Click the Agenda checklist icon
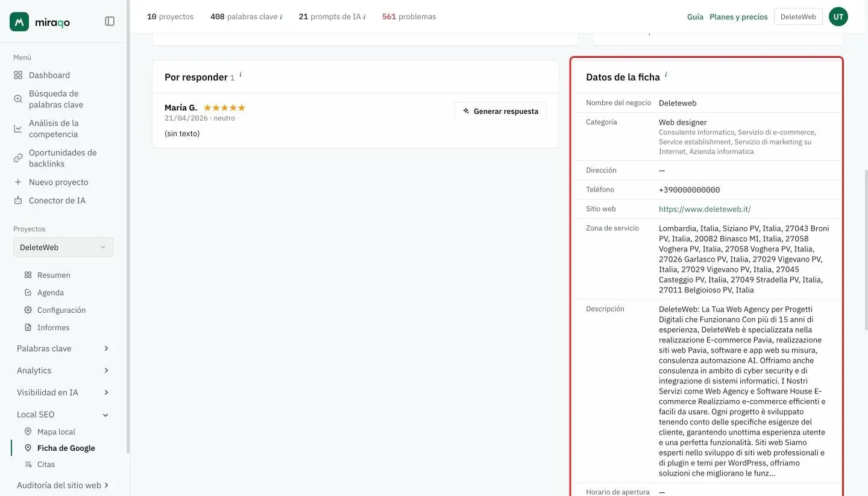868x496 pixels. [x=28, y=292]
